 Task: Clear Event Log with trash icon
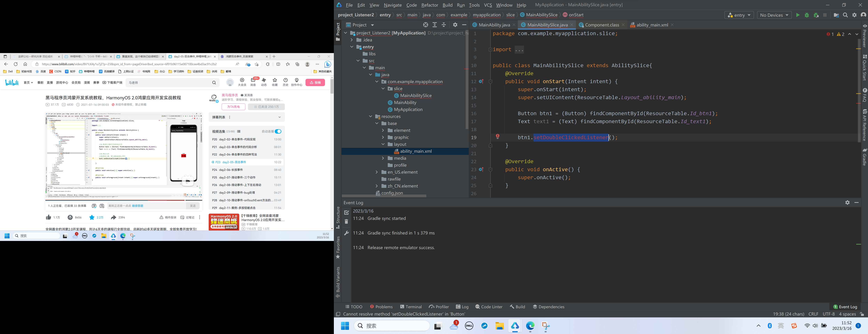(346, 221)
